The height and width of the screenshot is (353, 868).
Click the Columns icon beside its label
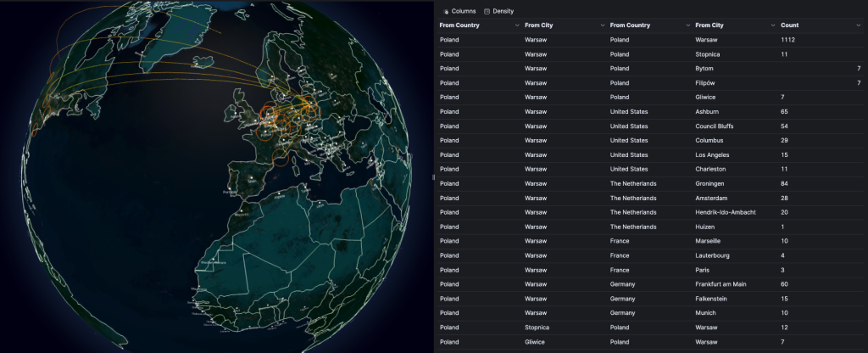point(446,12)
